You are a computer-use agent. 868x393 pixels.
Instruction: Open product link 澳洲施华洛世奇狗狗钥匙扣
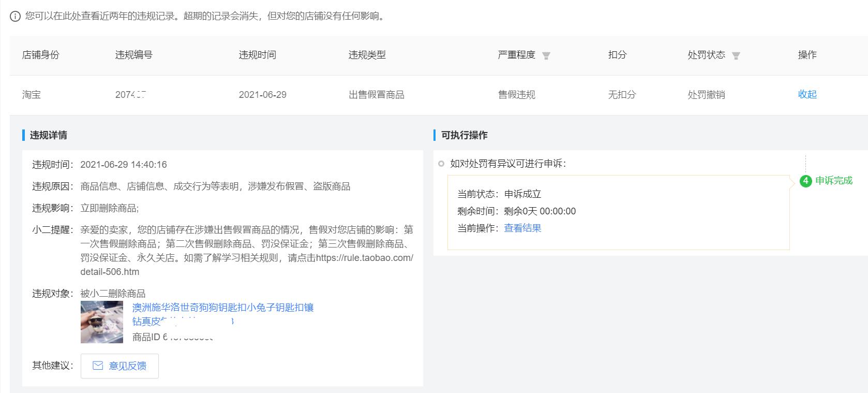tap(222, 314)
